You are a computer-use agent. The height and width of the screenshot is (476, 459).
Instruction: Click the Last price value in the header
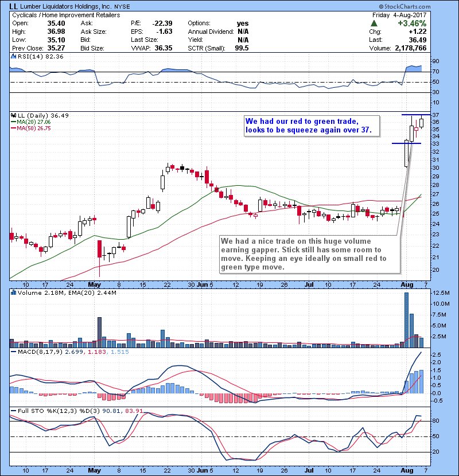click(417, 40)
